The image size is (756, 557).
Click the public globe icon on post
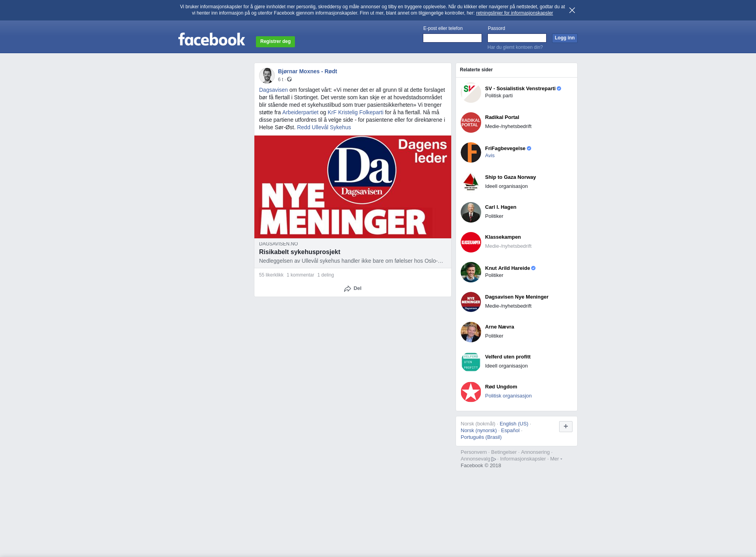tap(289, 80)
